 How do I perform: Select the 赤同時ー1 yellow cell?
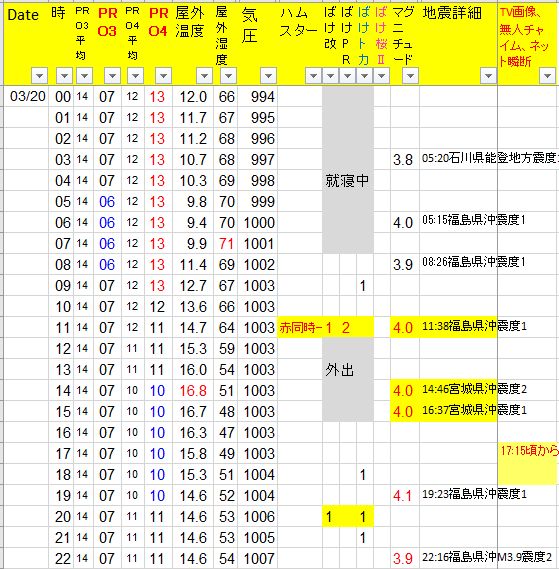coord(299,328)
